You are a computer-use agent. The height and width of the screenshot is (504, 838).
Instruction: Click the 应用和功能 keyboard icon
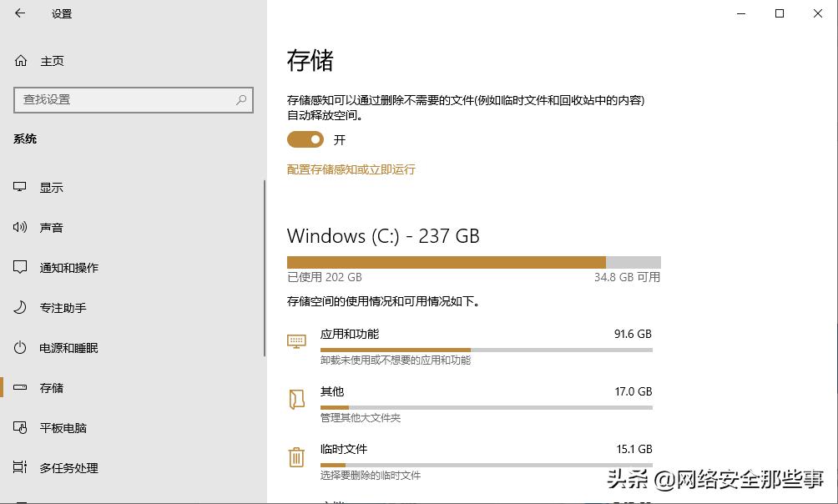296,340
